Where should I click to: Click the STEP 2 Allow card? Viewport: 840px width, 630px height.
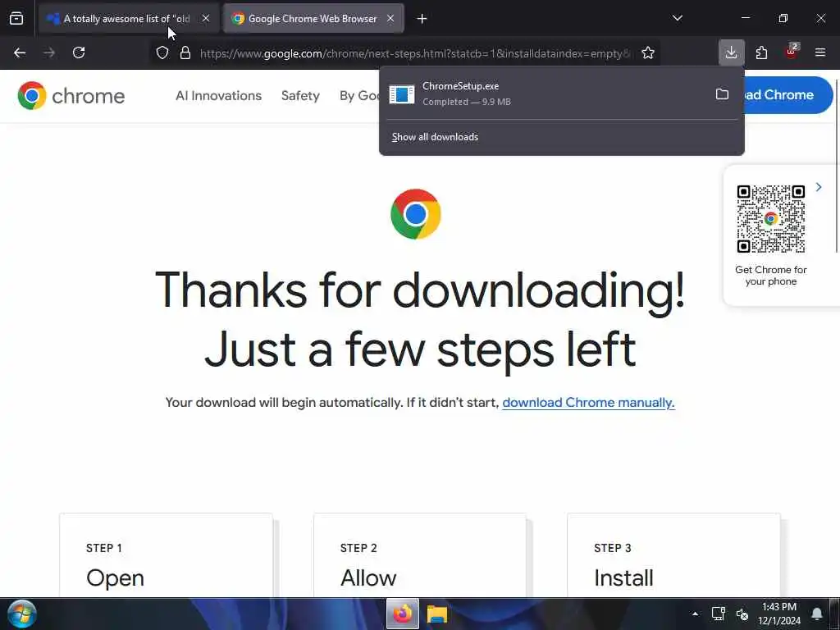pos(420,555)
